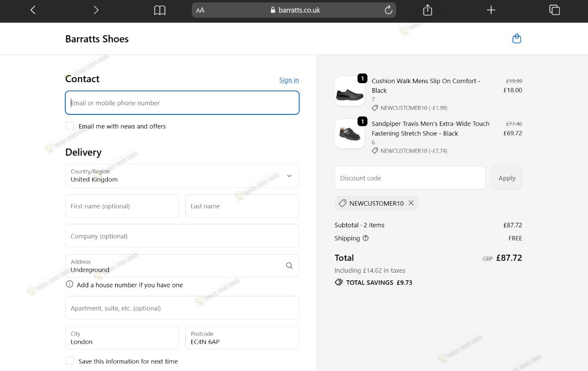Image resolution: width=588 pixels, height=371 pixels.
Task: Click the Cushion Walk Mens Slip On product name
Action: 426,86
